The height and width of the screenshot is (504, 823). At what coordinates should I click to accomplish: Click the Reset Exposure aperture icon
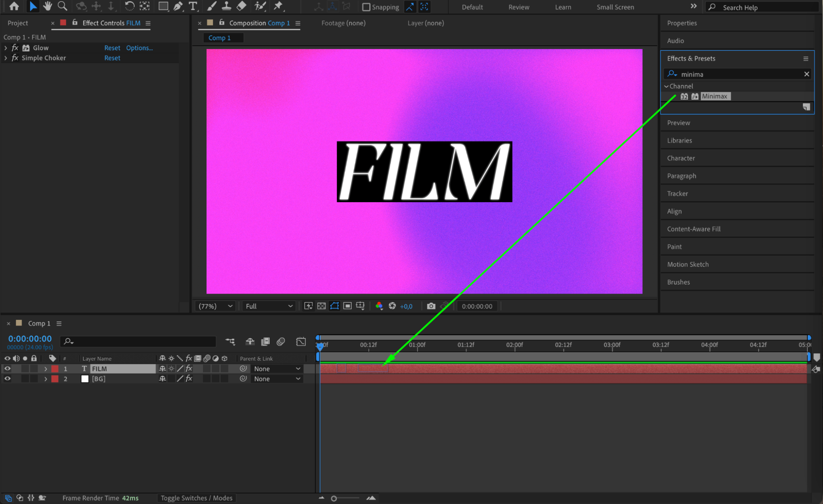click(392, 306)
